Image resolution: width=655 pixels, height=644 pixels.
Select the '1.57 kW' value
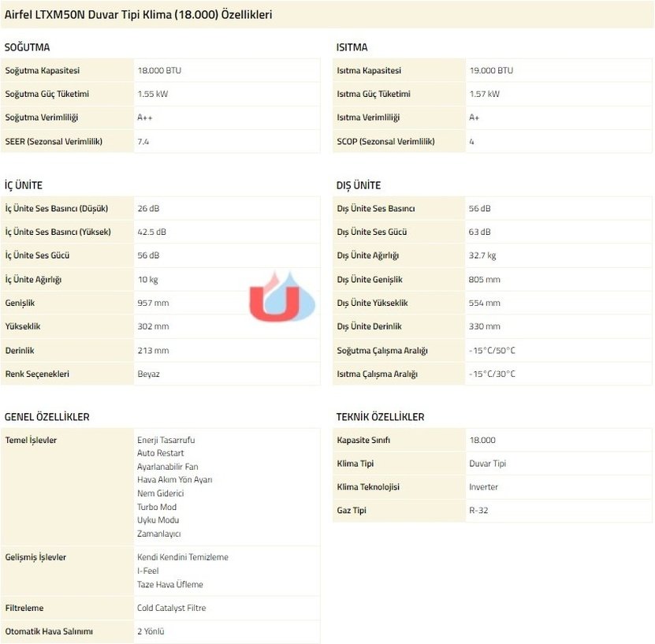(x=484, y=94)
